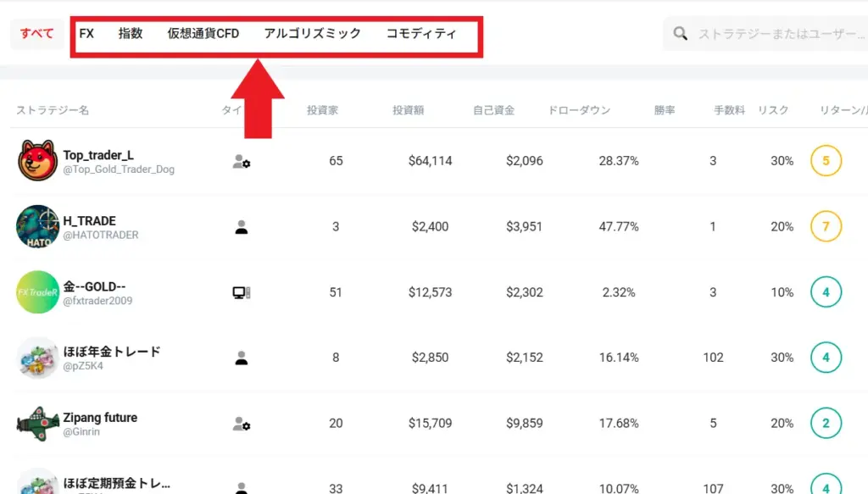
Task: Click the algorithmic trading monitor icon for 金--GOLD--
Action: (242, 291)
